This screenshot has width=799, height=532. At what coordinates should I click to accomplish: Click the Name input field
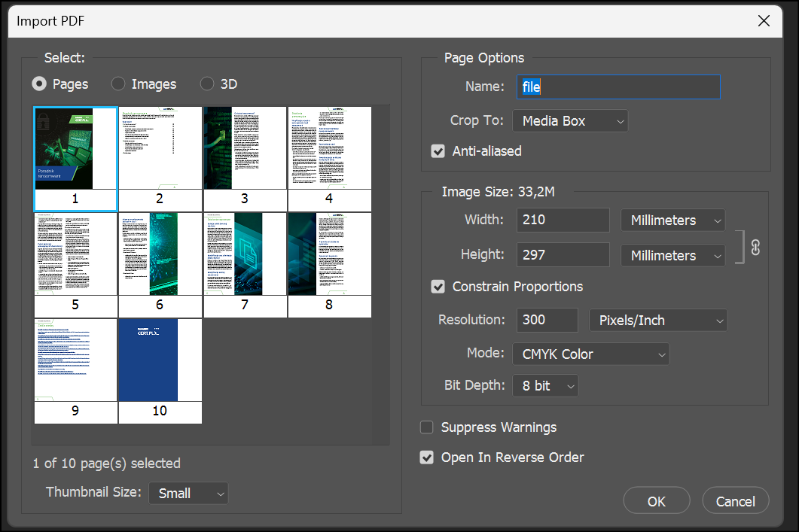(x=618, y=87)
